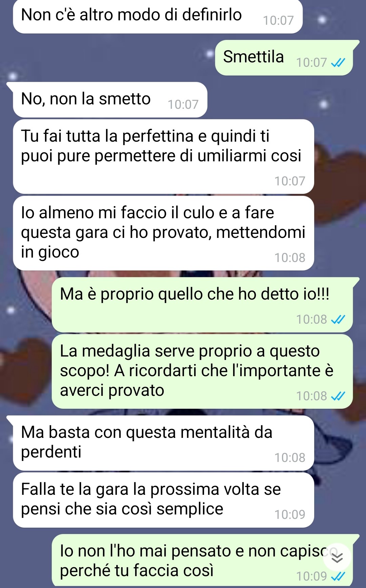Image resolution: width=366 pixels, height=588 pixels.
Task: Select the sent message 'Smettila'
Action: click(284, 58)
